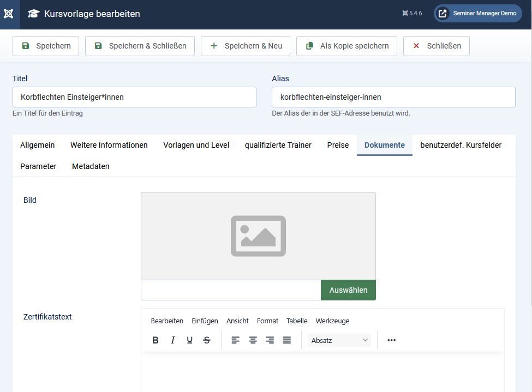Click the Speichern button
Screen dimensions: 532x392
pyautogui.click(x=46, y=46)
